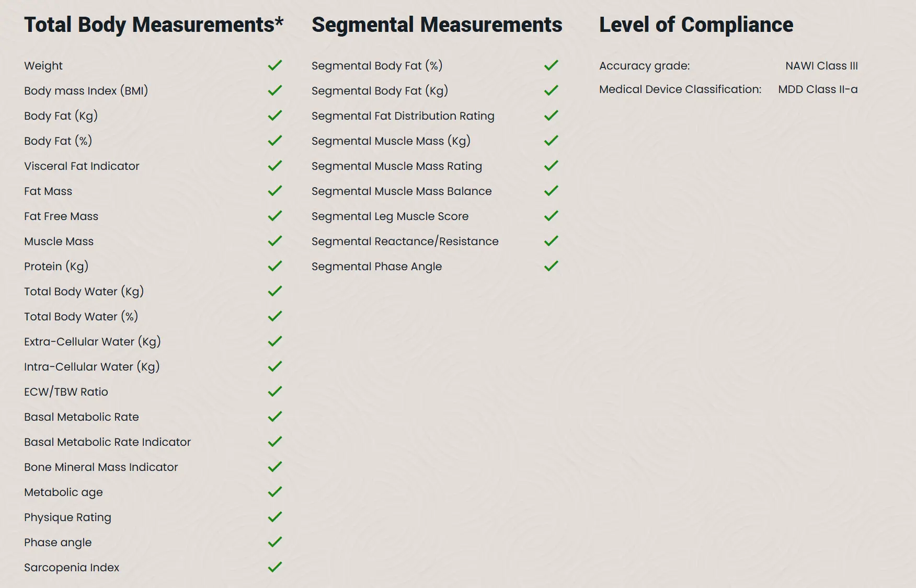The height and width of the screenshot is (588, 916).
Task: Click the Segmental Fat Distribution Rating label
Action: pos(403,116)
